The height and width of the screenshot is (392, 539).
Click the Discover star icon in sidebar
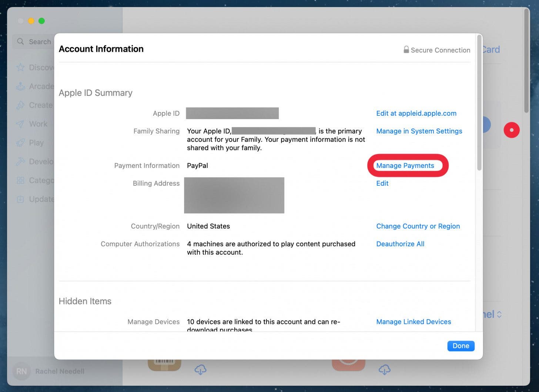point(20,67)
